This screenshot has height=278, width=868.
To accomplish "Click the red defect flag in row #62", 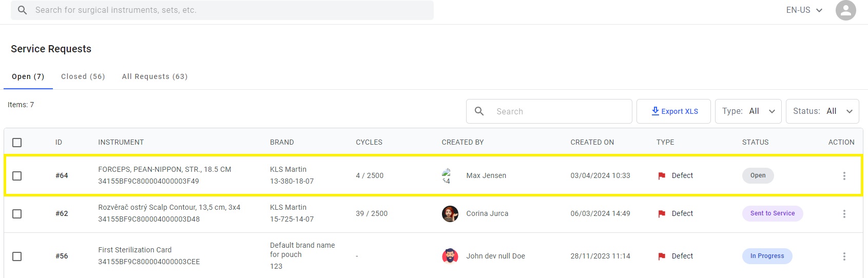I will point(662,214).
